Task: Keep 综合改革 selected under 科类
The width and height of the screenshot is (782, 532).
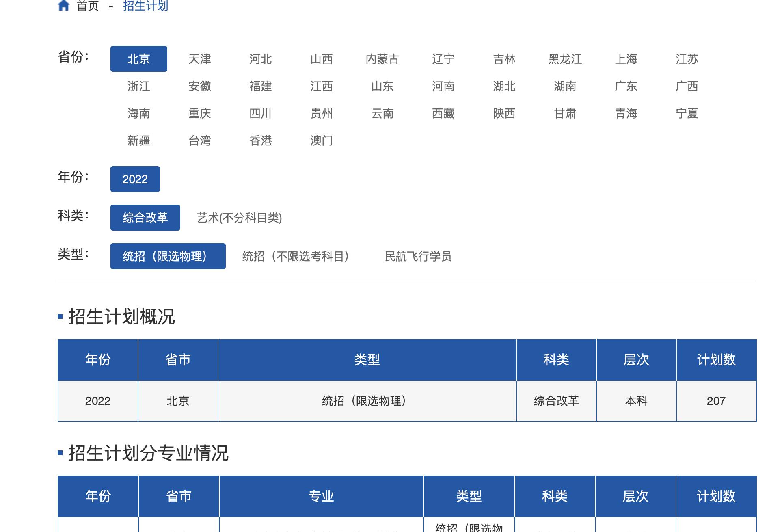Action: click(145, 217)
